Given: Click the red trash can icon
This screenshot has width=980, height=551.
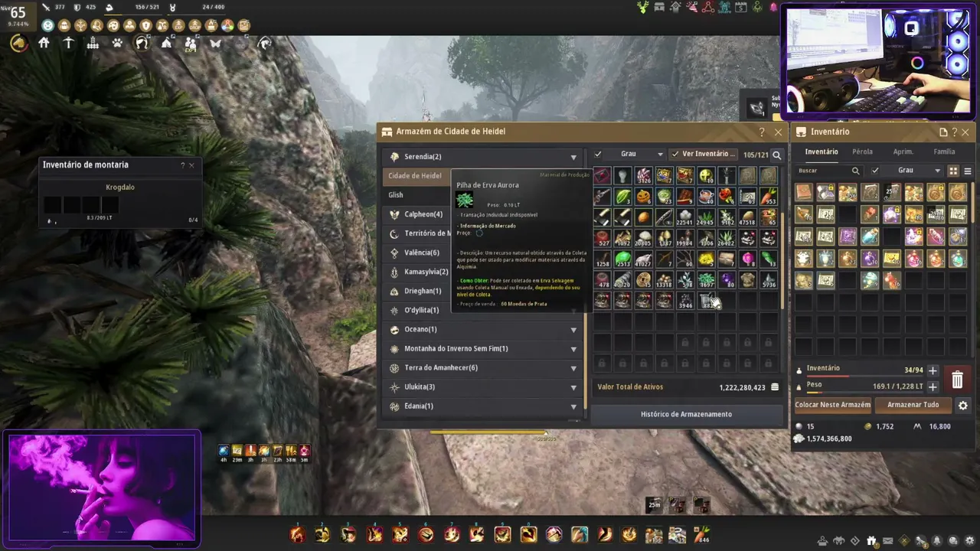Looking at the screenshot, I should (x=957, y=380).
